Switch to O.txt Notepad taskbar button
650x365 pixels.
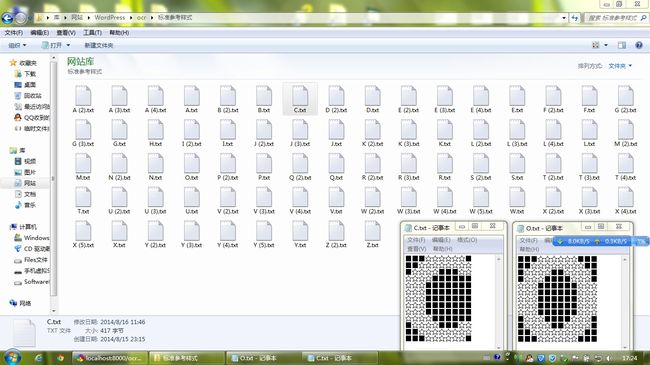coord(263,358)
